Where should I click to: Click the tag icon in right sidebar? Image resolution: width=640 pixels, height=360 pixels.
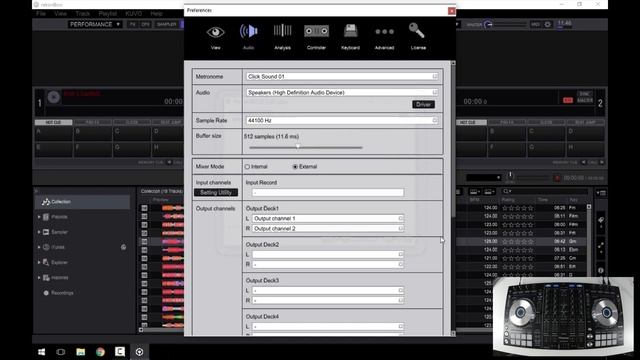pyautogui.click(x=601, y=220)
